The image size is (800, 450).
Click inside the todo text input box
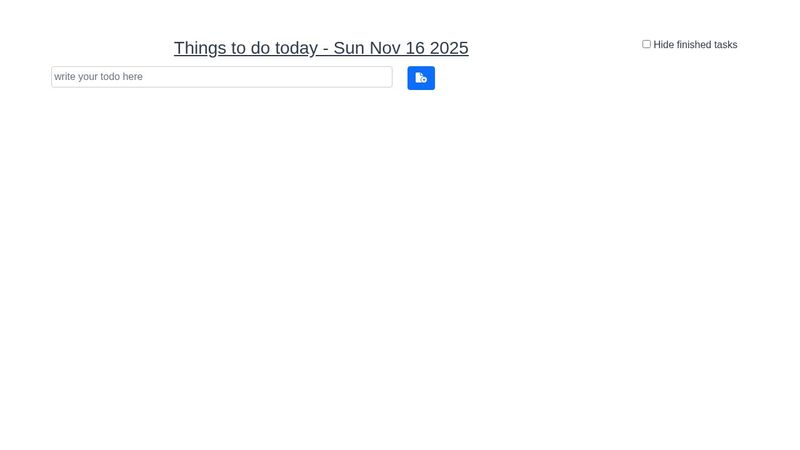(x=221, y=77)
